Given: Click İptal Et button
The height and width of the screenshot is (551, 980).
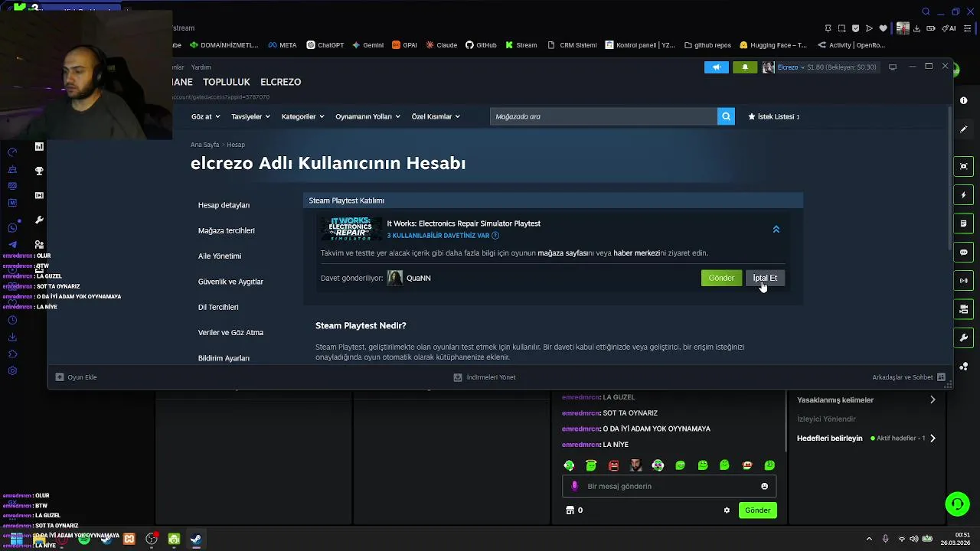Looking at the screenshot, I should [x=765, y=278].
